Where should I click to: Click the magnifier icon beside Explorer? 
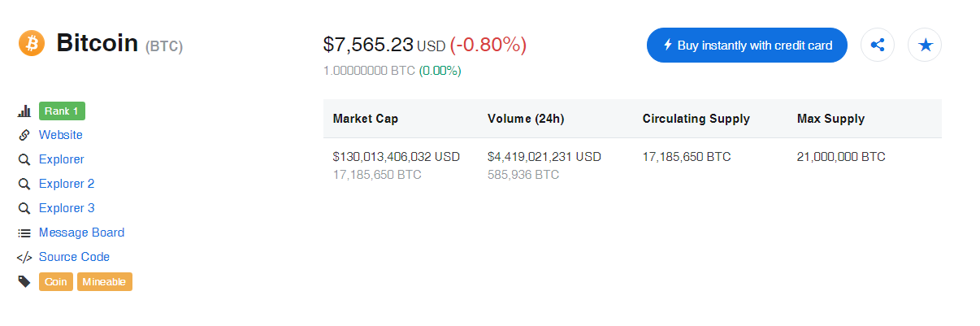pyautogui.click(x=24, y=159)
